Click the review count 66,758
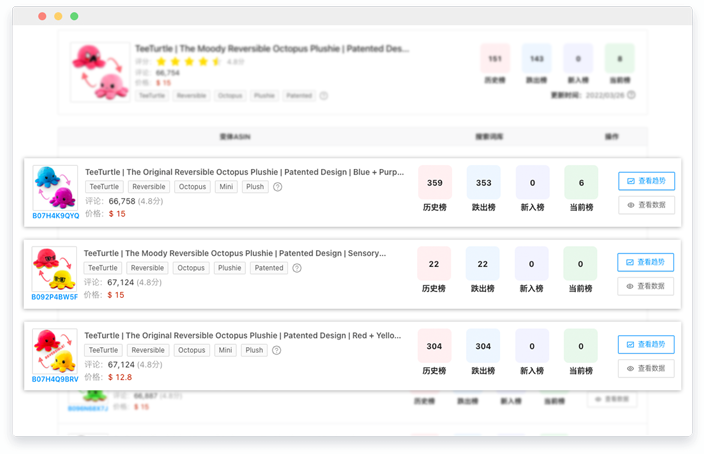The height and width of the screenshot is (454, 704). [x=122, y=201]
